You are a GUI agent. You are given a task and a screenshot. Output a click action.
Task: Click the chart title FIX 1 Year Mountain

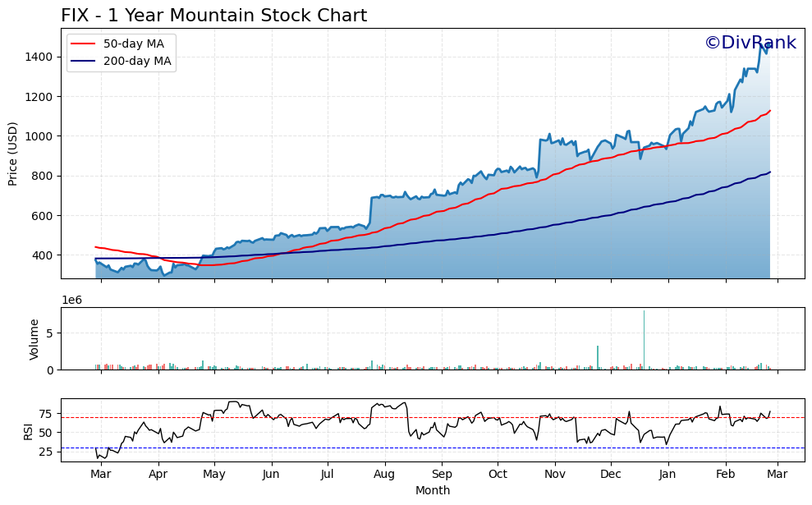click(x=213, y=14)
